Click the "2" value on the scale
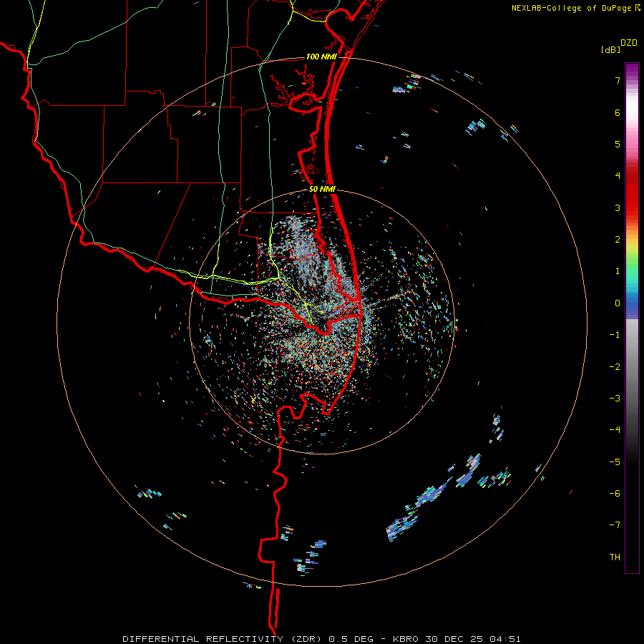Viewport: 644px width, 644px height. click(x=618, y=240)
